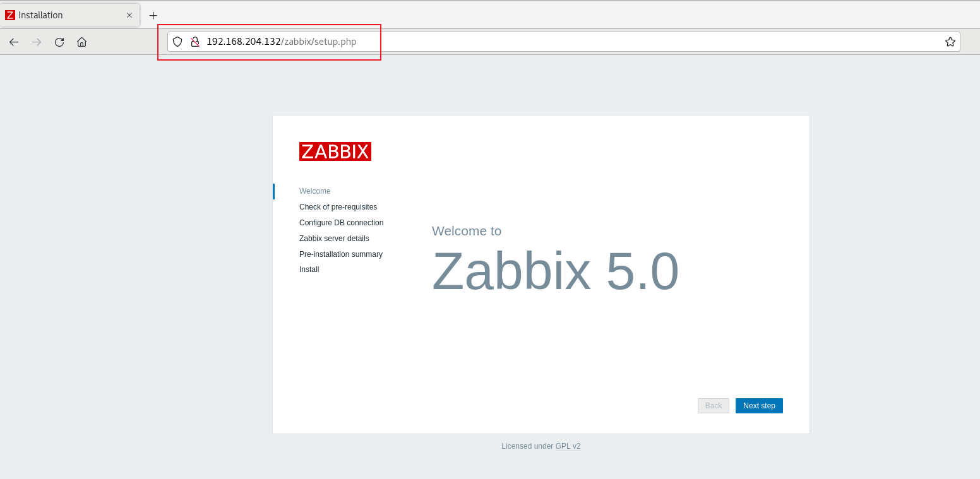Focus the address bar URL field

(563, 42)
